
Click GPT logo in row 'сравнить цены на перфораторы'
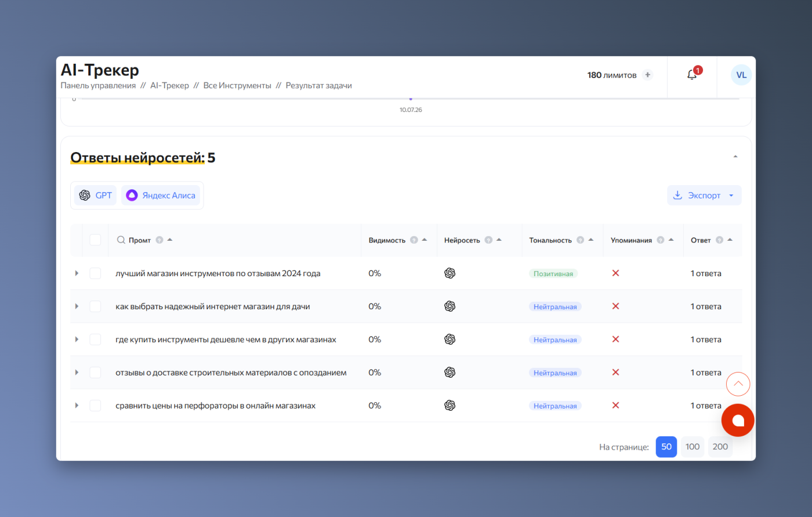point(449,406)
